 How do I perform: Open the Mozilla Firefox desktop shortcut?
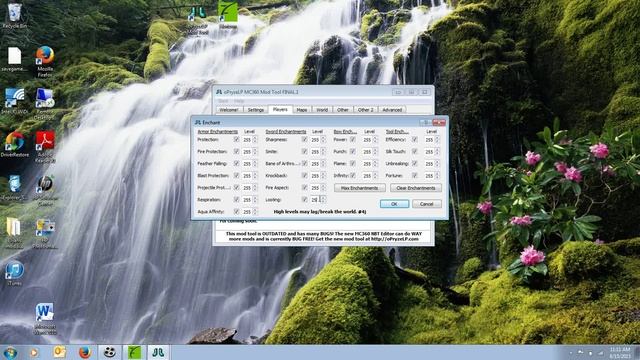pyautogui.click(x=45, y=60)
